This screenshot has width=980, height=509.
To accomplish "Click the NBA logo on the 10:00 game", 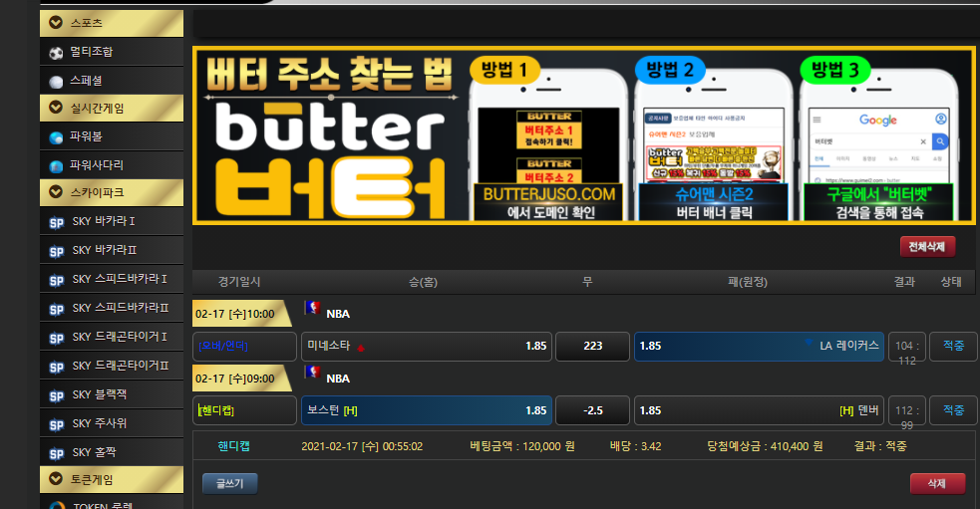I will tap(313, 310).
